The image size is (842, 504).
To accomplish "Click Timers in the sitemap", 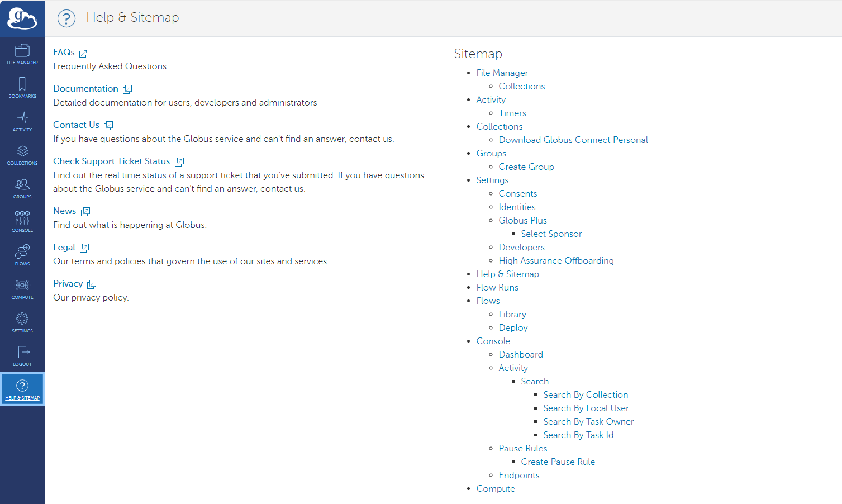I will pyautogui.click(x=512, y=113).
